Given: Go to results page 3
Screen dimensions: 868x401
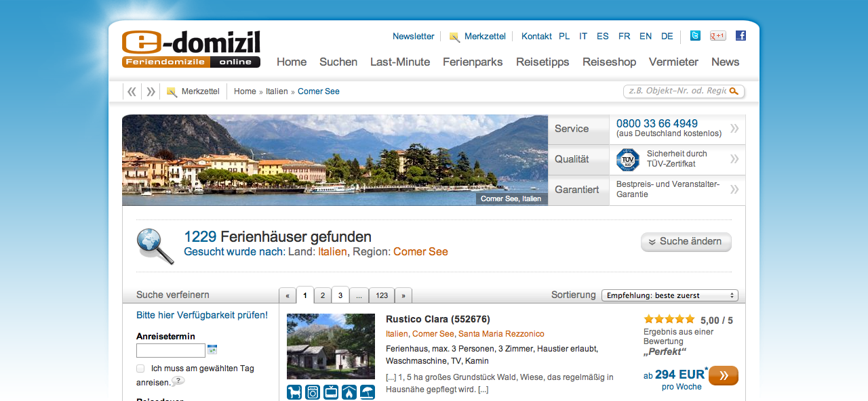Looking at the screenshot, I should pos(340,295).
